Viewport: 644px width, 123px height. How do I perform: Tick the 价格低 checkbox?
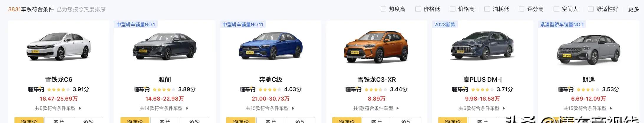tap(418, 9)
